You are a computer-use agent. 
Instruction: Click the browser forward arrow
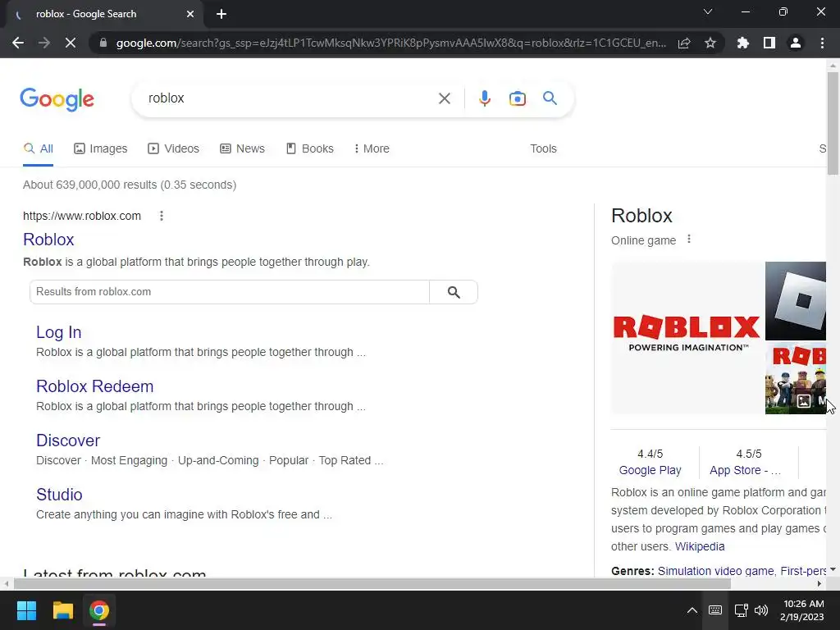(x=44, y=43)
